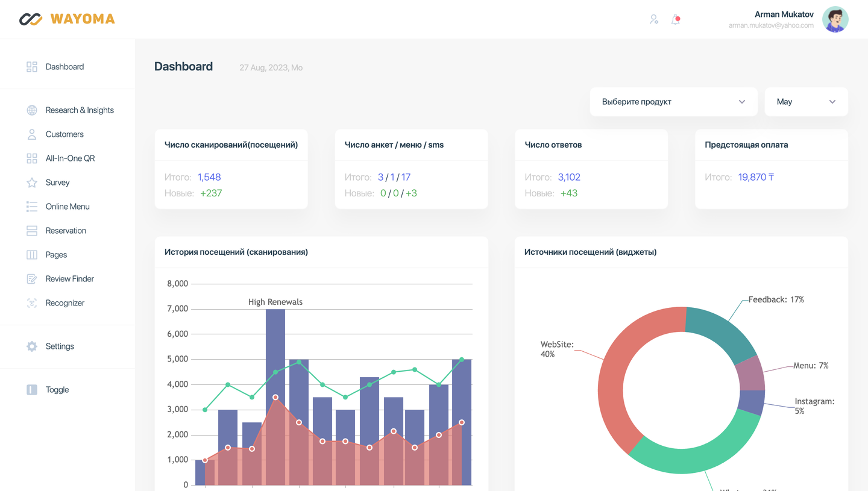The width and height of the screenshot is (868, 491).
Task: Click the All-In-One QR icon
Action: (x=32, y=158)
